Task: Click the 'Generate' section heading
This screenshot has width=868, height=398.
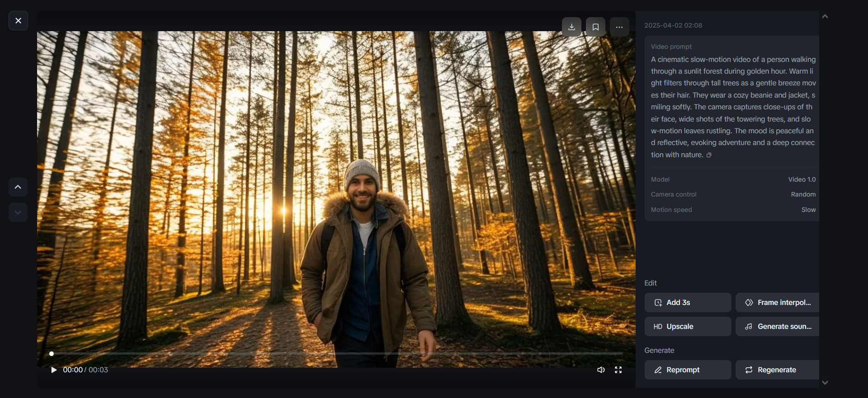Action: [659, 351]
